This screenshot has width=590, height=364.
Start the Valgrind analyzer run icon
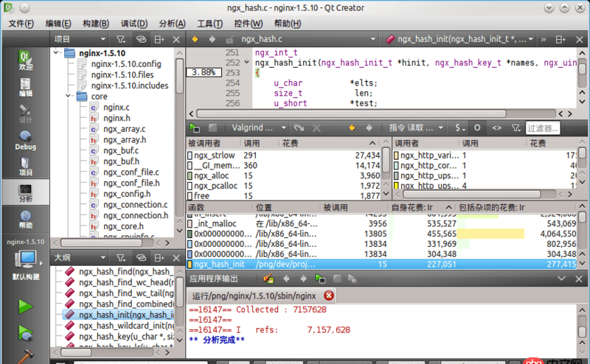(194, 127)
